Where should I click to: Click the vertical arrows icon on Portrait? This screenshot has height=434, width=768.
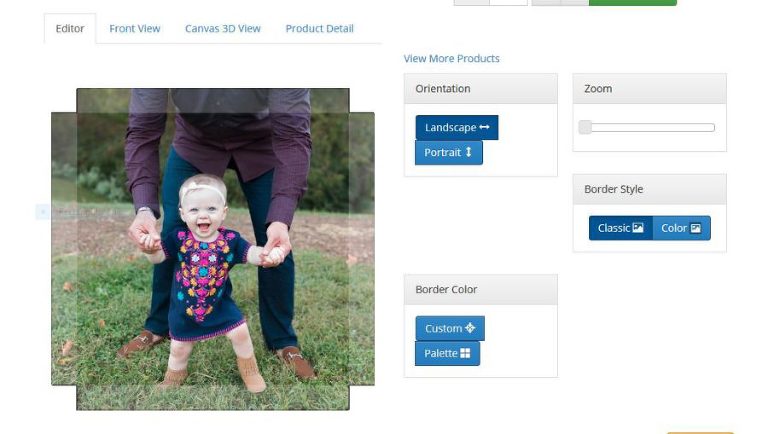click(x=468, y=152)
